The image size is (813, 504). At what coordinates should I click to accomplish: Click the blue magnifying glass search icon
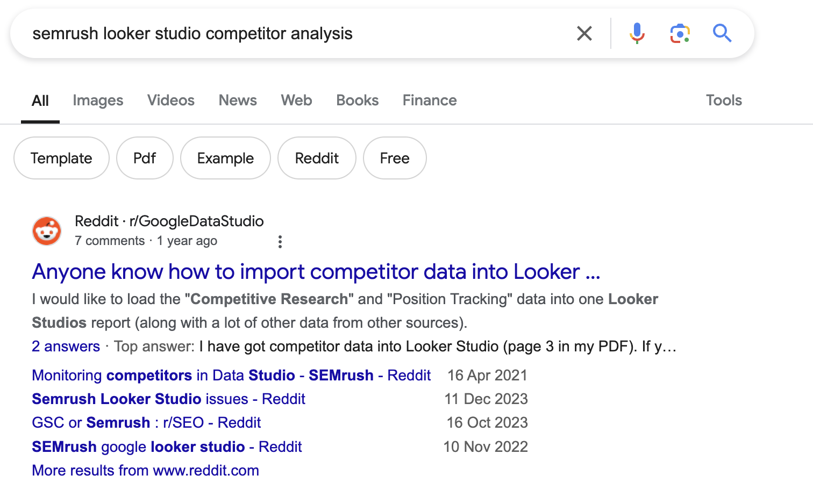point(722,33)
